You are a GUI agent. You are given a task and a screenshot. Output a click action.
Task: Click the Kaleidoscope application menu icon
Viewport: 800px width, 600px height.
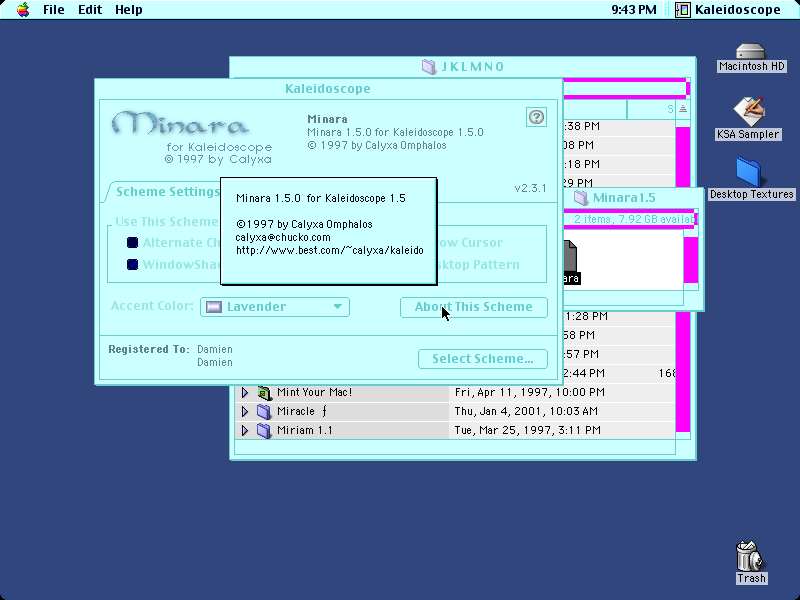tap(683, 10)
